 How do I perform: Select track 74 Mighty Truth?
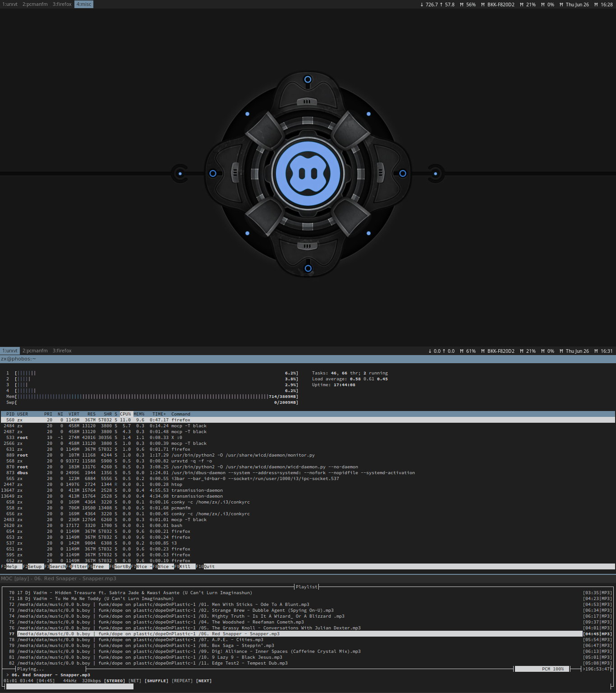click(x=308, y=616)
